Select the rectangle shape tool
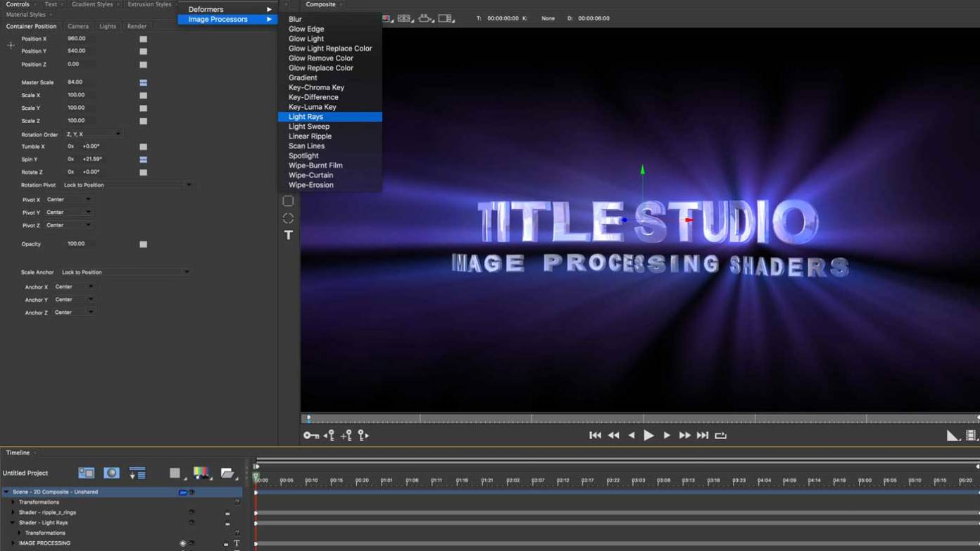 287,201
